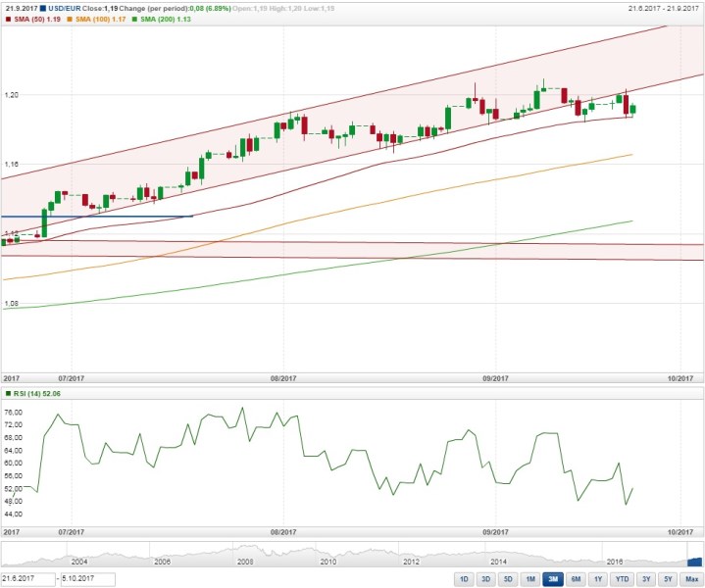This screenshot has width=705, height=588.
Task: Select the YTD range option
Action: point(621,579)
